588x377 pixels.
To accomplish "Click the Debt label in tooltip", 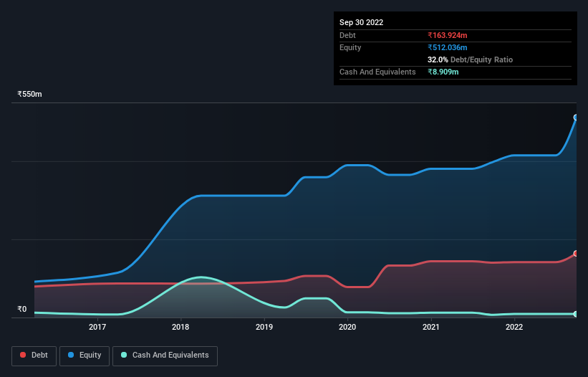I will (x=347, y=35).
